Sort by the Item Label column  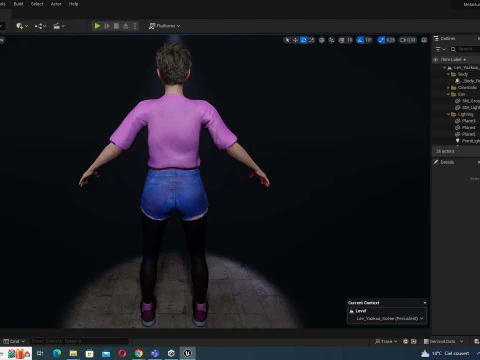453,60
